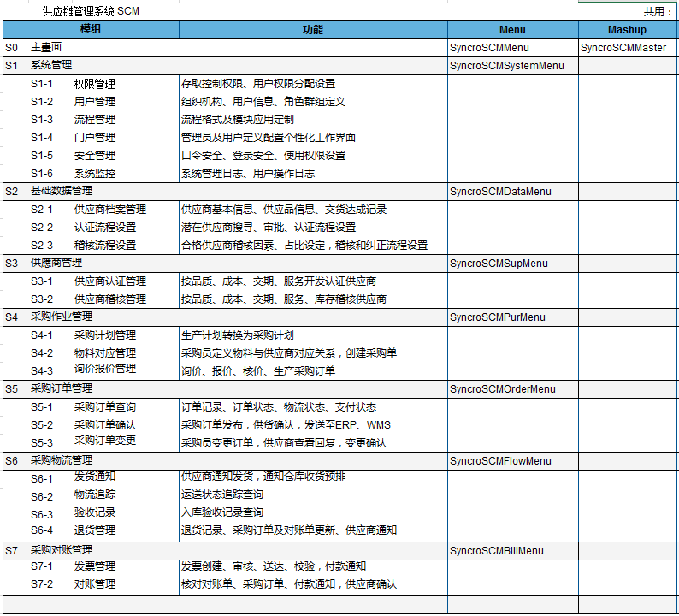Select the '共用：' cell
This screenshot has width=679, height=616.
[657, 12]
